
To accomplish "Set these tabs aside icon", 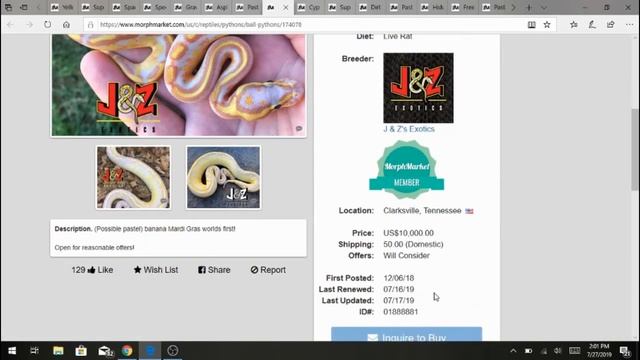I will [24, 7].
